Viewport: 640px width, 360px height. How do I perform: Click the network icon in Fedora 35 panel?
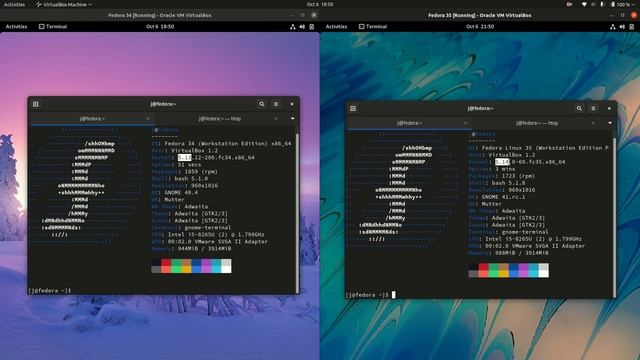click(613, 27)
